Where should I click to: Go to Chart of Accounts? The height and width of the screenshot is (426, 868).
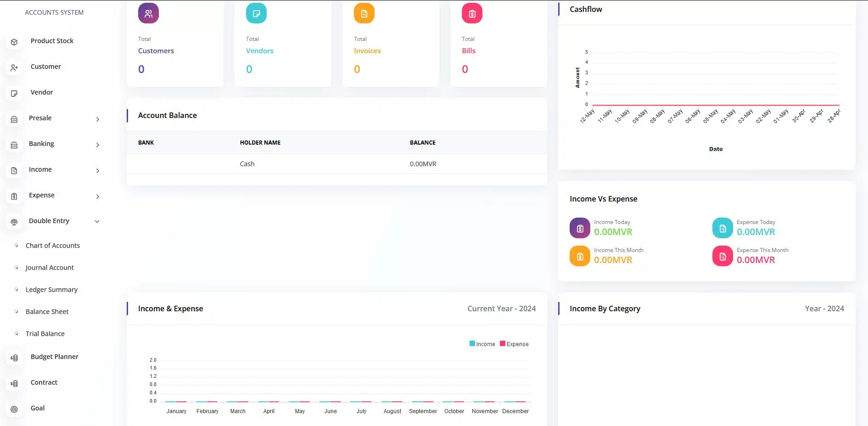(53, 246)
